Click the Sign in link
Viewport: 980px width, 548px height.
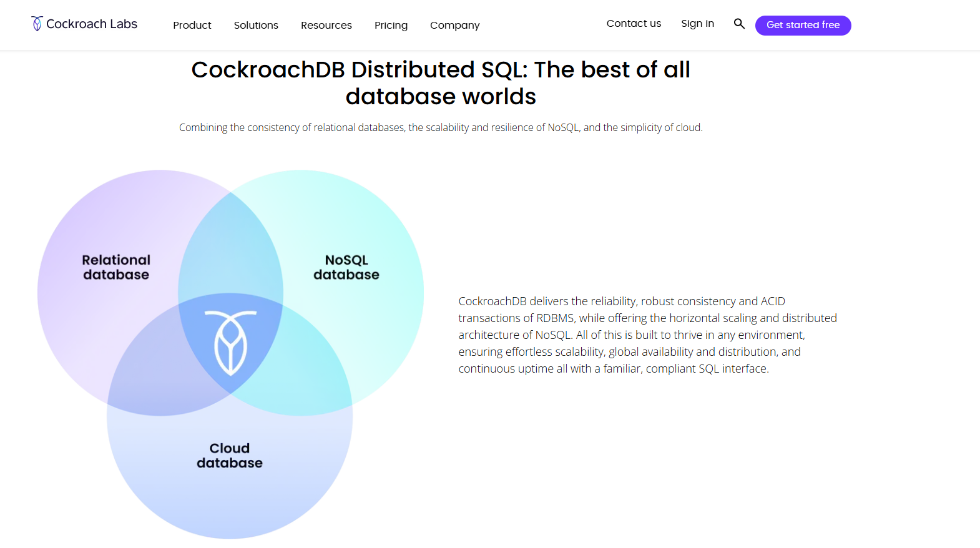697,24
